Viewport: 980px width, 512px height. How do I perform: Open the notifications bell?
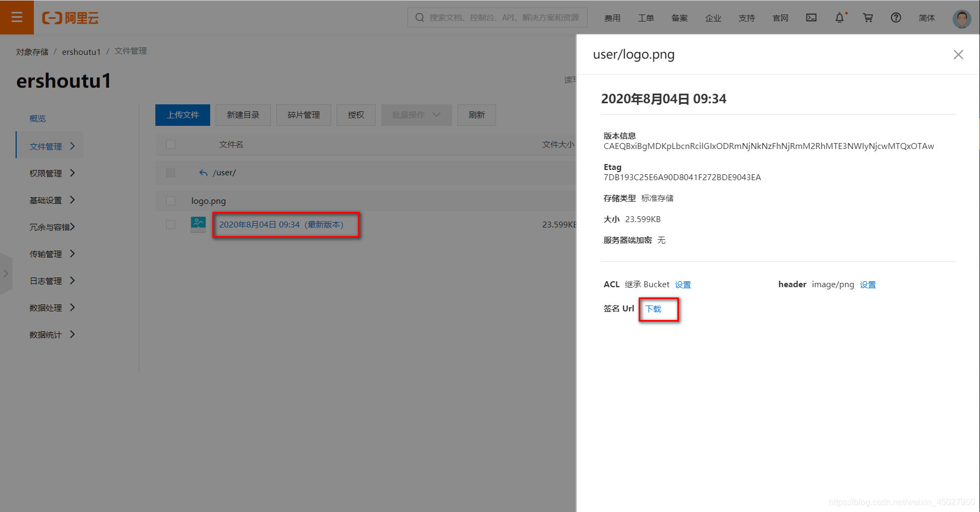840,18
